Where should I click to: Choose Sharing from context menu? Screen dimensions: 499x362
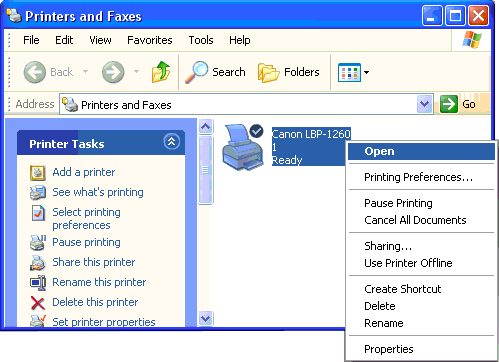coord(421,246)
